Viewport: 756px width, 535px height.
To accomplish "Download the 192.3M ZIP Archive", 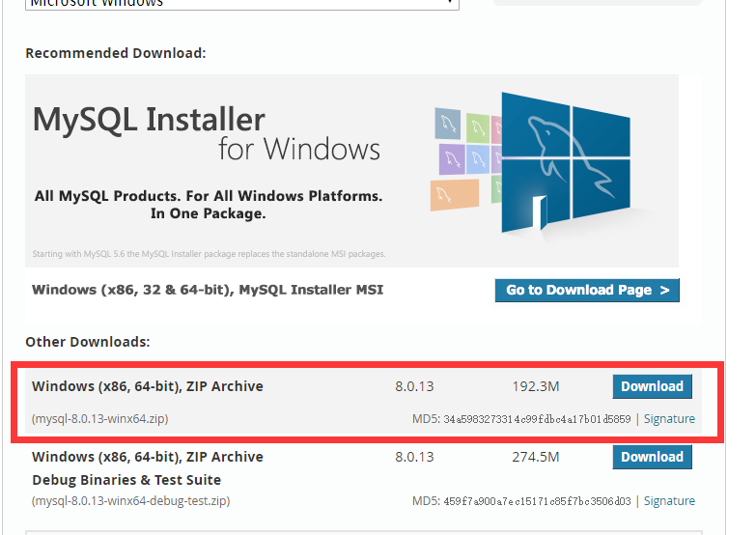I will 652,386.
